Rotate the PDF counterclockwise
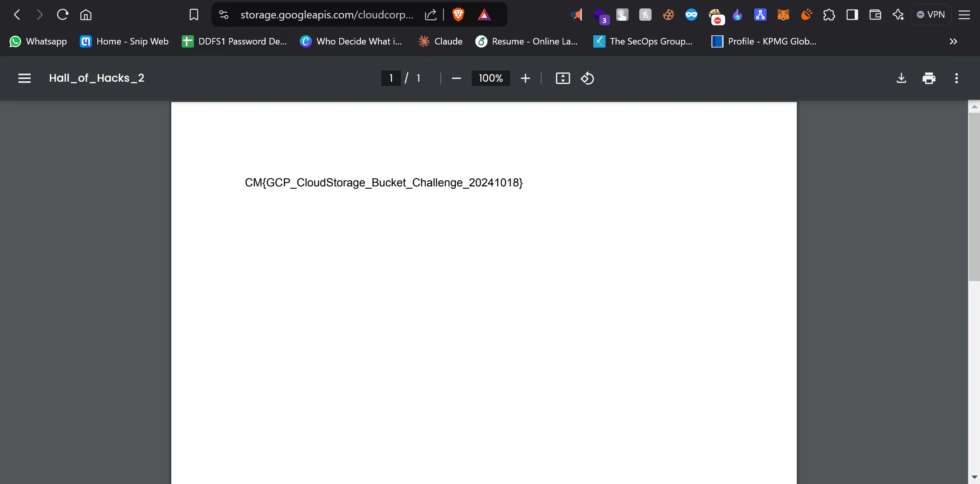Viewport: 980px width, 484px height. 587,78
